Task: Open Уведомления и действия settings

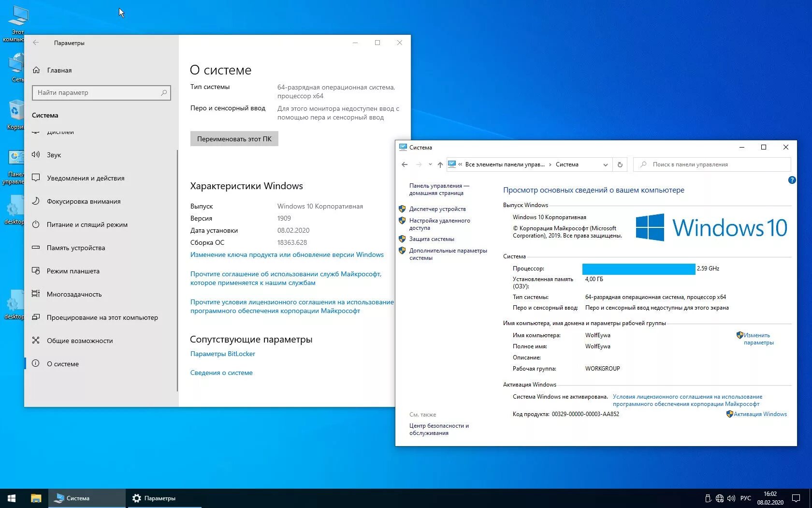Action: click(85, 178)
